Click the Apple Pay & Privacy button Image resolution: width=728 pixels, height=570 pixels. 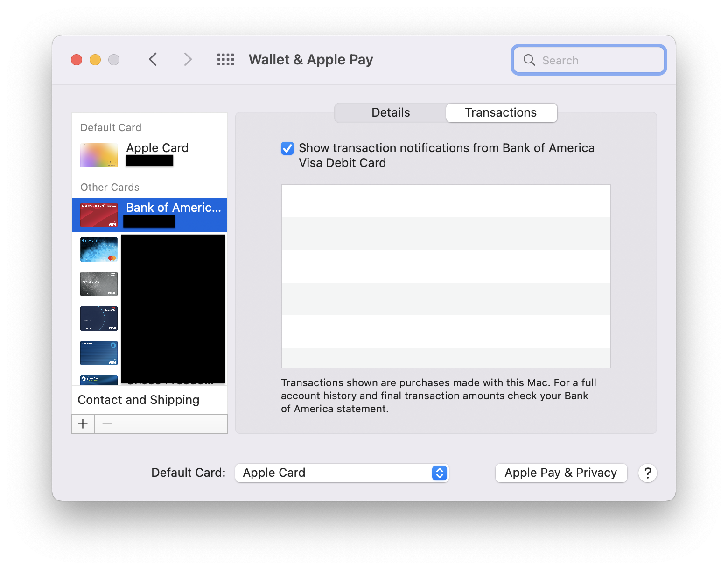pos(560,473)
